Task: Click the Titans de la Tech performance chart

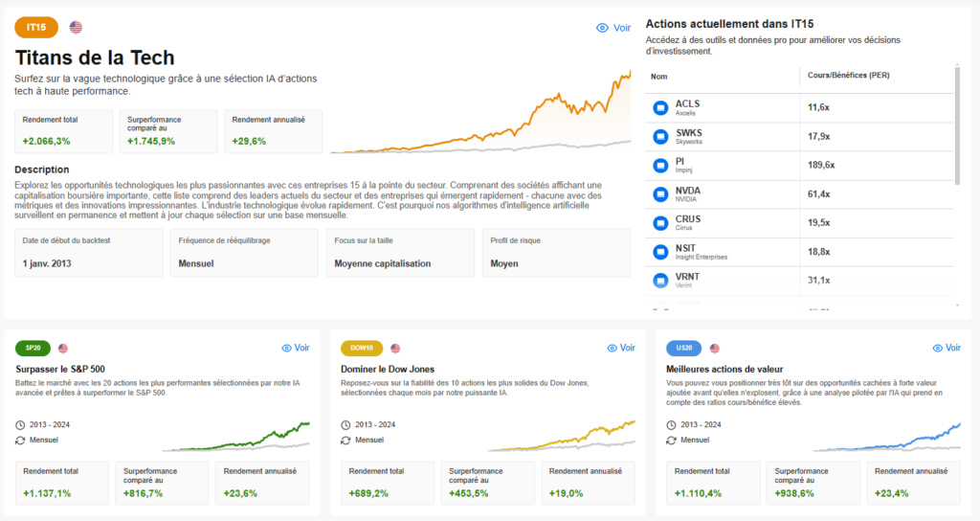Action: point(480,113)
